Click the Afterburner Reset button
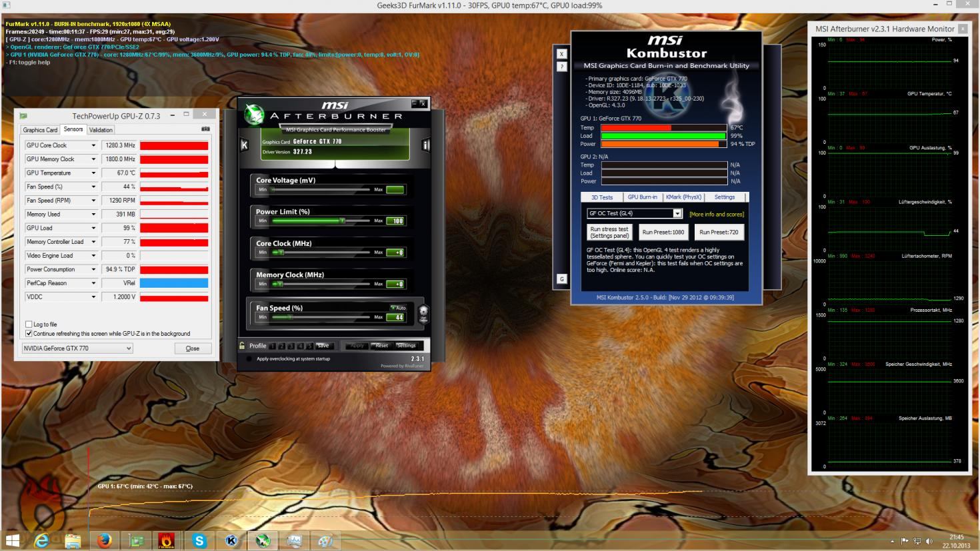Image resolution: width=980 pixels, height=551 pixels. tap(381, 346)
